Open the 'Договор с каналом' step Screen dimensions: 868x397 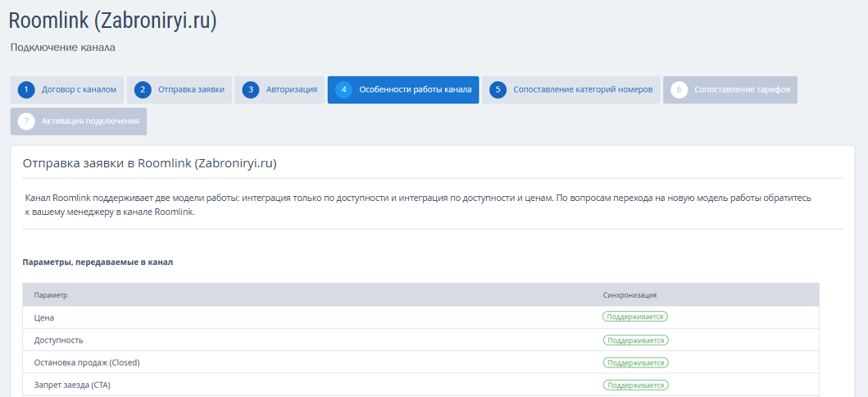[x=79, y=90]
